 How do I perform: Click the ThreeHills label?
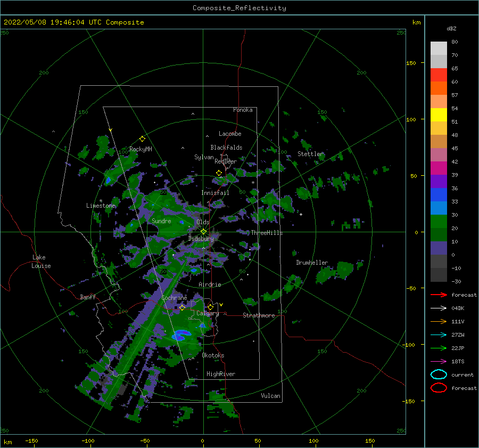point(267,233)
